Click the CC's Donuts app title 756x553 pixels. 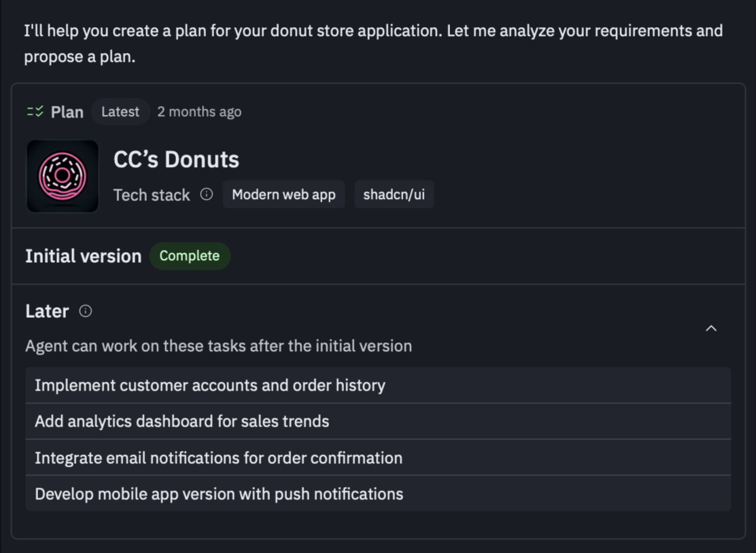coord(176,160)
